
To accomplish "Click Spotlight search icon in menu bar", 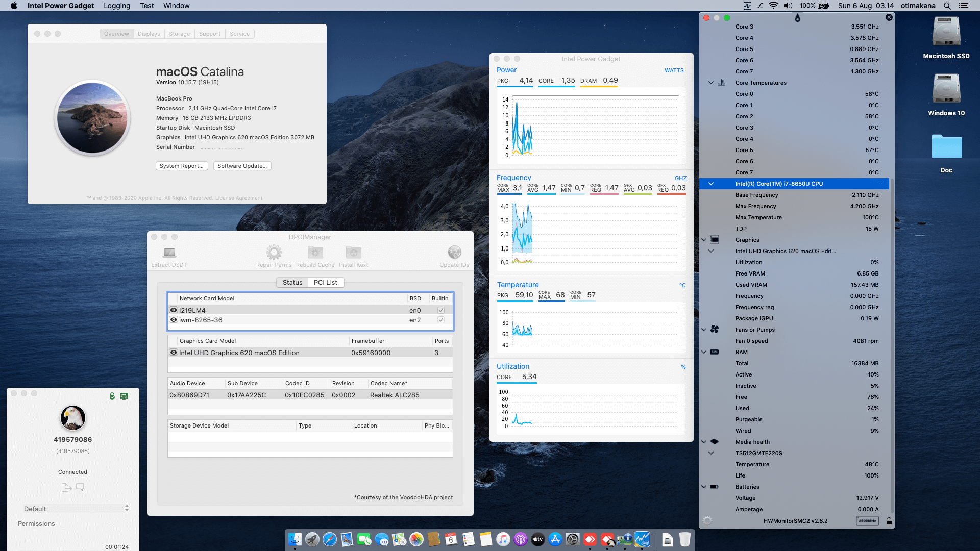I will (947, 6).
